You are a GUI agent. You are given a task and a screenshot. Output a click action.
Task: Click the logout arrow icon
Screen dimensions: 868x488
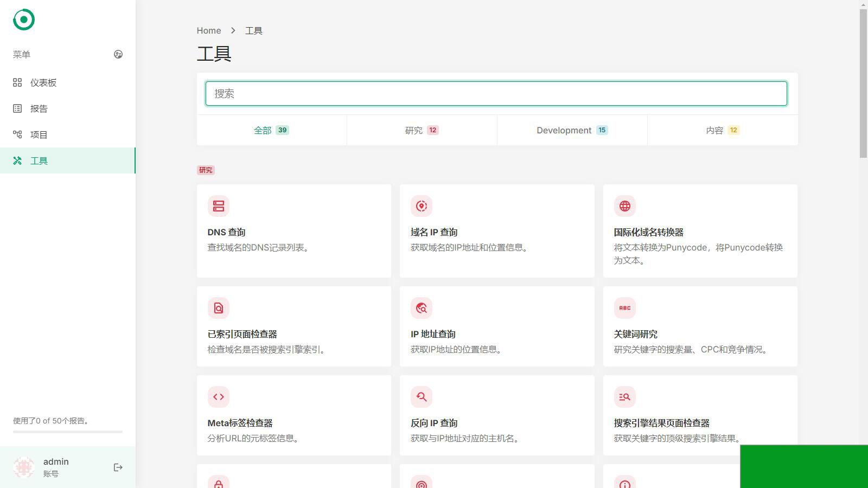tap(118, 467)
